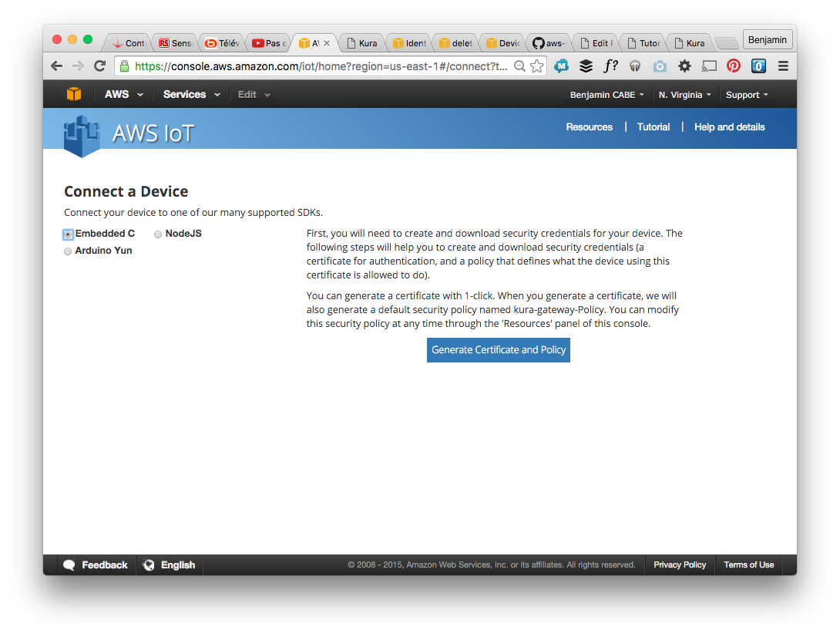This screenshot has height=637, width=840.
Task: Open the Chrome hamburger menu
Action: (x=783, y=66)
